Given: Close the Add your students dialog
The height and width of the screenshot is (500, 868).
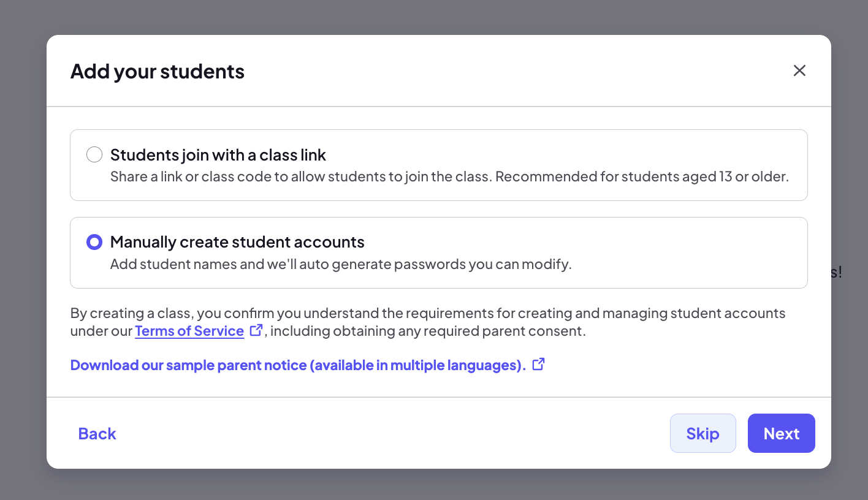Looking at the screenshot, I should pos(799,70).
